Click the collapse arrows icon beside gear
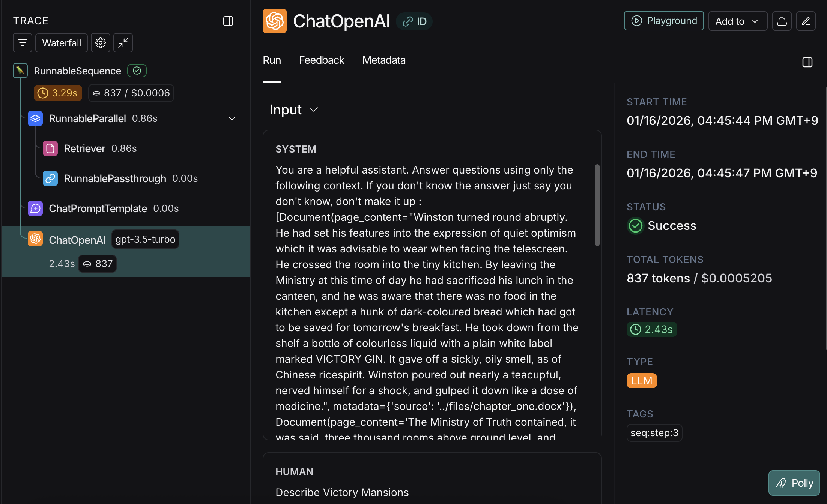Screen dimensions: 827x504 [123, 43]
